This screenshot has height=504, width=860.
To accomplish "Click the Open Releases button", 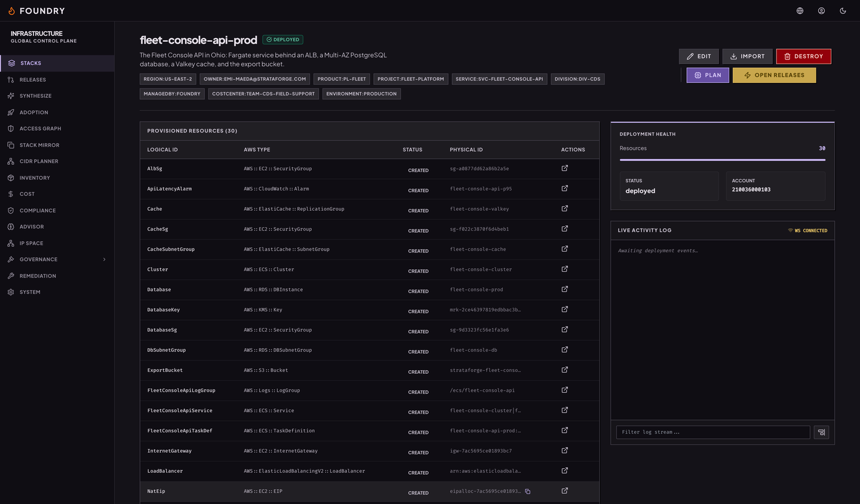I will pos(774,75).
